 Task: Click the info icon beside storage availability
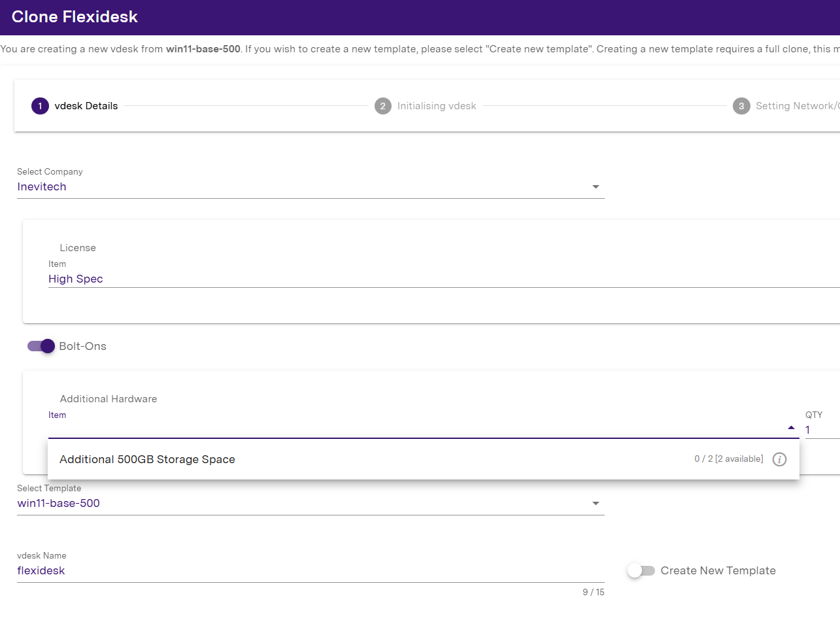click(779, 459)
